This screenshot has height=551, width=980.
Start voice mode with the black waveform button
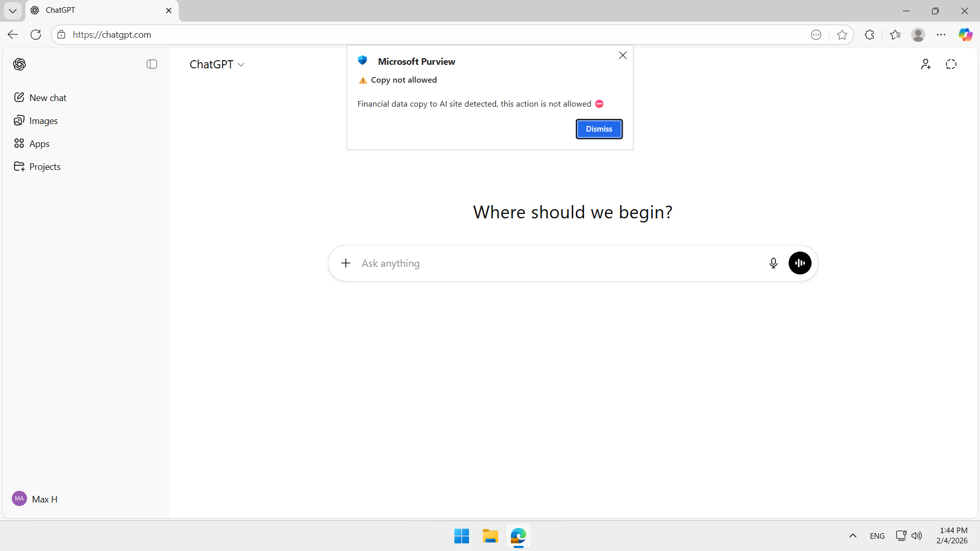[x=799, y=263]
